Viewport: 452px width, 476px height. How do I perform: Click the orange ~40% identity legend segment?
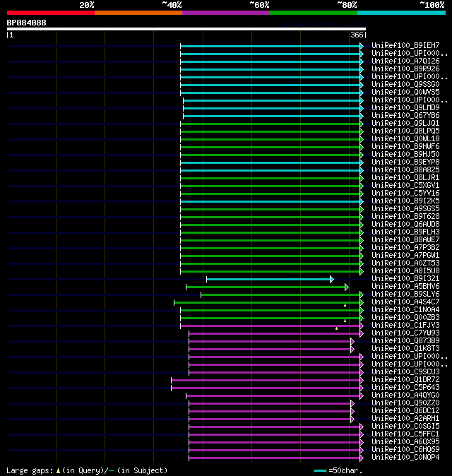(x=138, y=13)
